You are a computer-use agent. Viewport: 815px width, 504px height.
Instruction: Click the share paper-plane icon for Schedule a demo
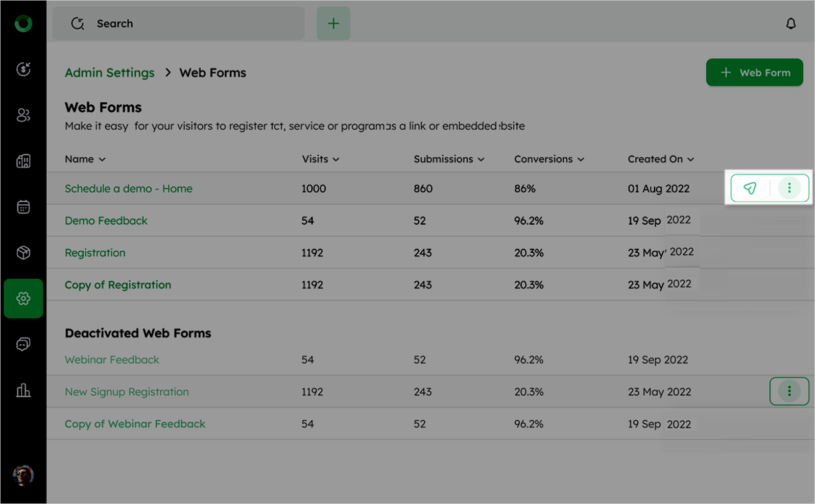tap(750, 188)
